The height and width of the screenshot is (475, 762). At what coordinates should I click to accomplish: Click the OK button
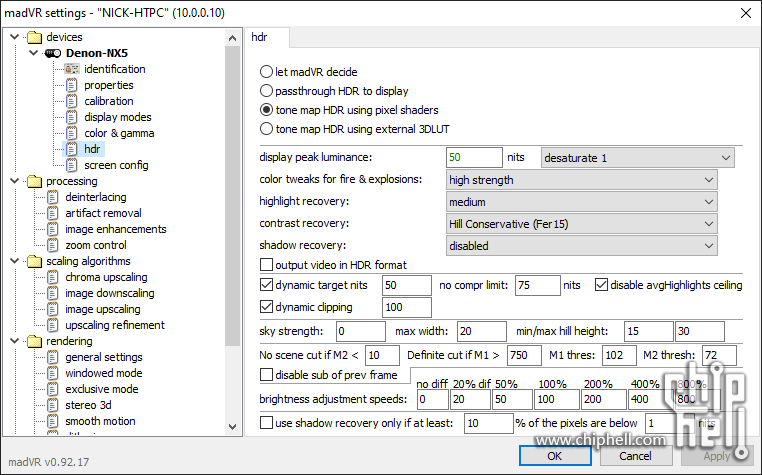pyautogui.click(x=555, y=456)
